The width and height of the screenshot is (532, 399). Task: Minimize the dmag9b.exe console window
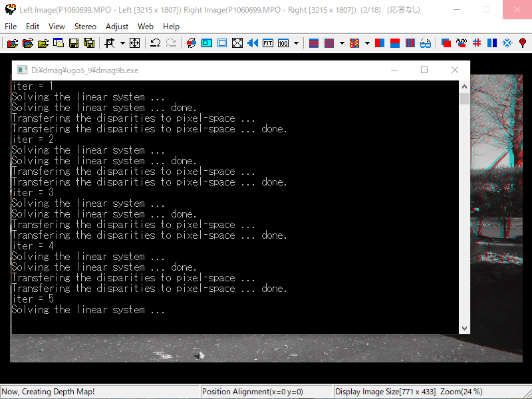pos(394,70)
